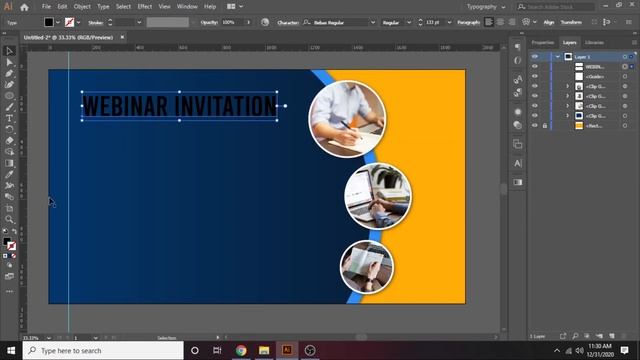Open the Object menu
This screenshot has width=640, height=360.
pyautogui.click(x=82, y=7)
